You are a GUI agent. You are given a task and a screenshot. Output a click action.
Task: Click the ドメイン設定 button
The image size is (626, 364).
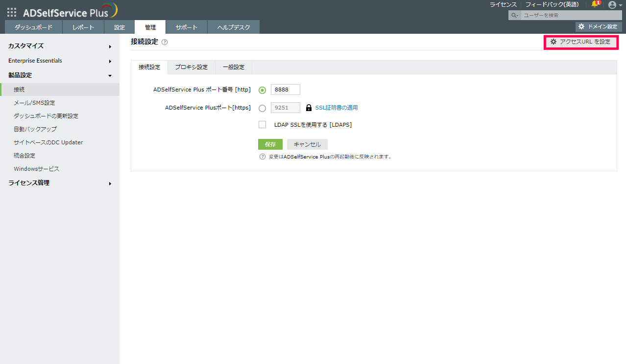click(x=599, y=26)
